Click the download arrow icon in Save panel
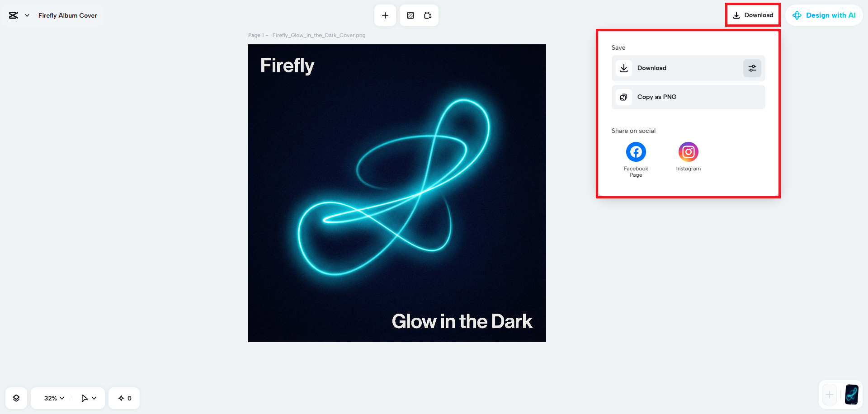 [x=623, y=68]
